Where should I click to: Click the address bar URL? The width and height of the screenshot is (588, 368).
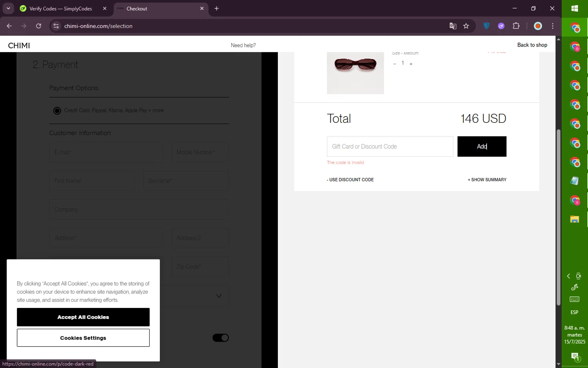point(98,26)
